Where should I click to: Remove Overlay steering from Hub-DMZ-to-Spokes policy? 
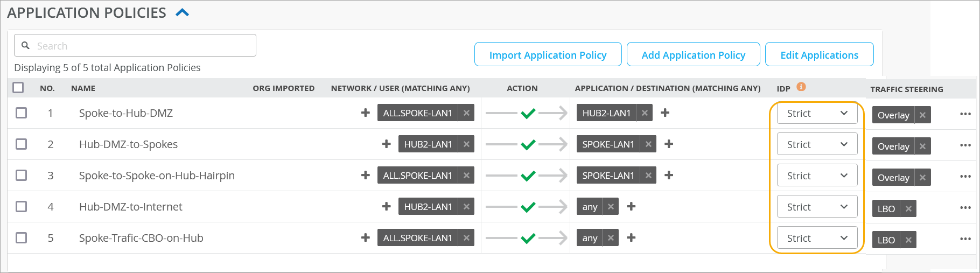(x=923, y=146)
